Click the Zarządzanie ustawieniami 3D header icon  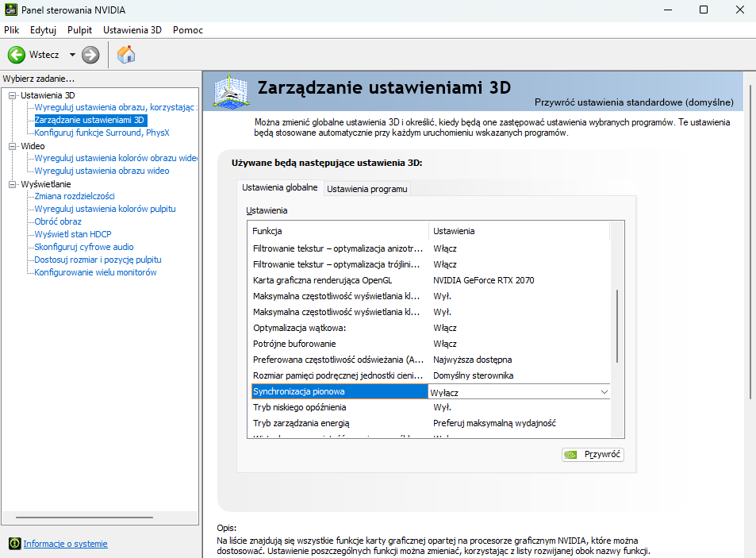[232, 91]
